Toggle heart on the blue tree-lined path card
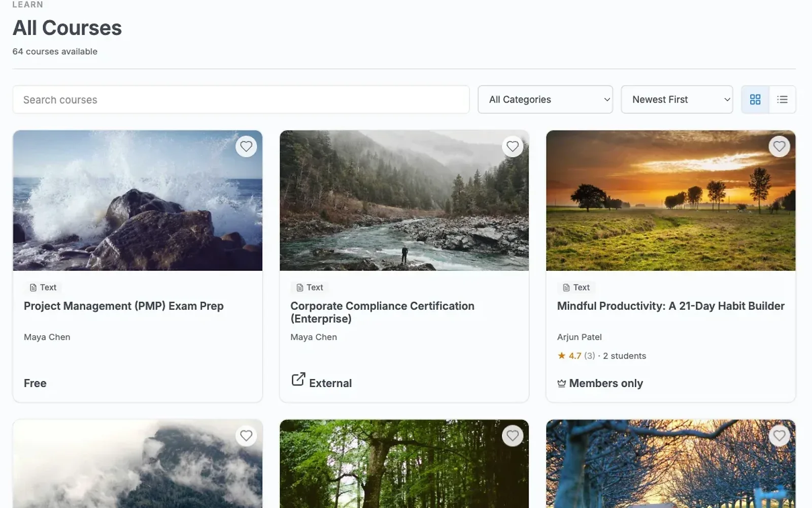Screen dimensions: 812x508 tap(779, 436)
